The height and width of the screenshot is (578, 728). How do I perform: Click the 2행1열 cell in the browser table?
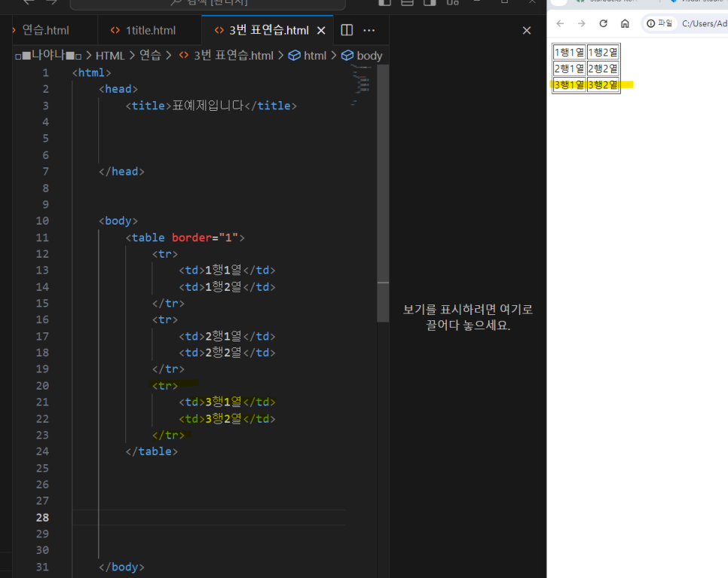(569, 69)
